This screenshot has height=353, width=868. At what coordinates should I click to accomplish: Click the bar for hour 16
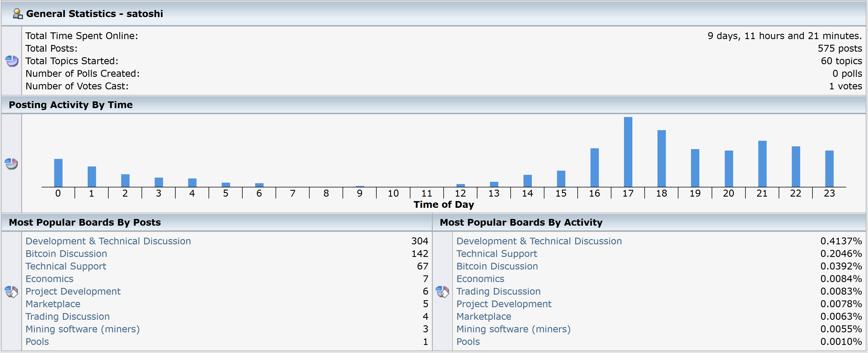click(594, 168)
